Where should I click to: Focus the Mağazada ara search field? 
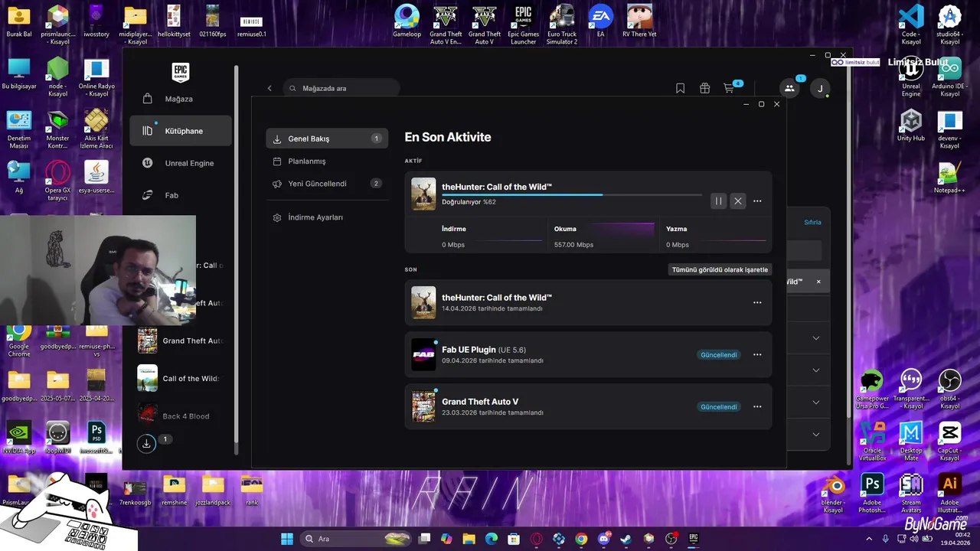tap(341, 88)
